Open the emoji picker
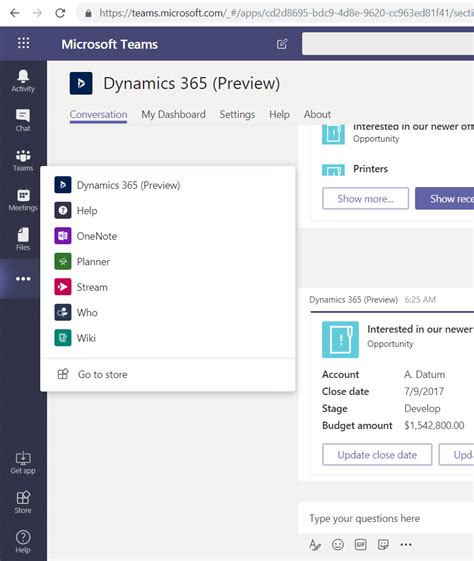Screen dimensions: 474x561 [338, 545]
